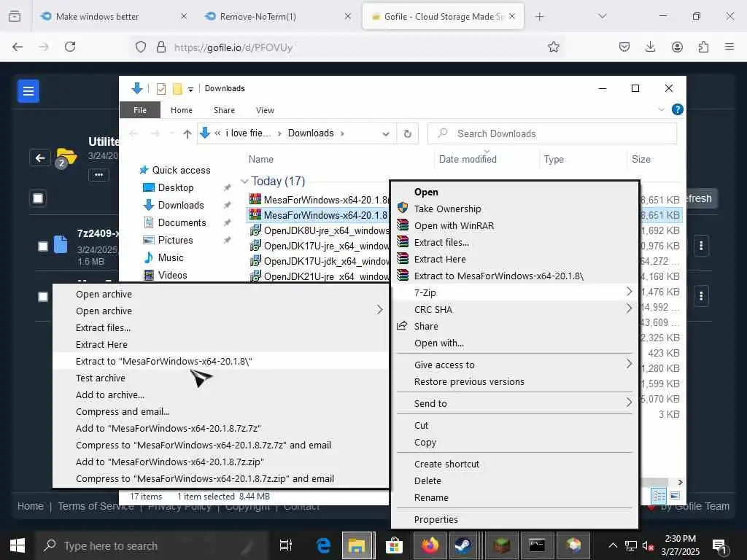Viewport: 747px width, 560px height.
Task: Tick the Gofile select-all checkbox
Action: pyautogui.click(x=38, y=198)
